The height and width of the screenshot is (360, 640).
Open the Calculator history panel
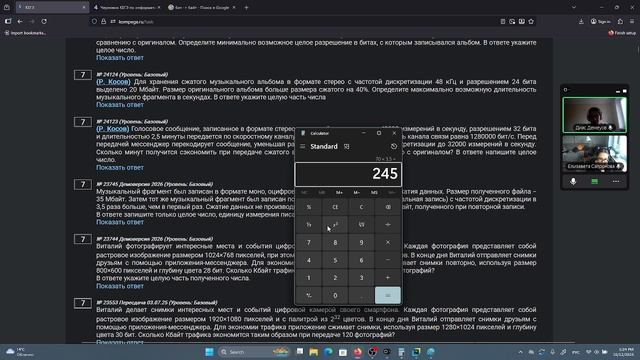(393, 147)
